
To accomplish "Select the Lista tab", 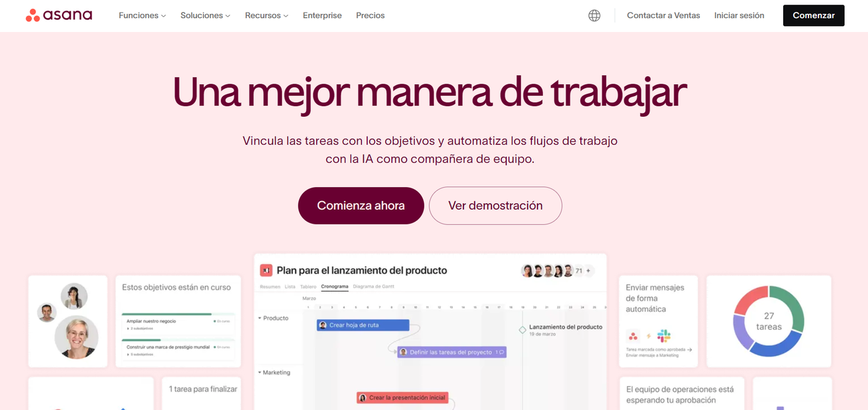I will click(290, 285).
